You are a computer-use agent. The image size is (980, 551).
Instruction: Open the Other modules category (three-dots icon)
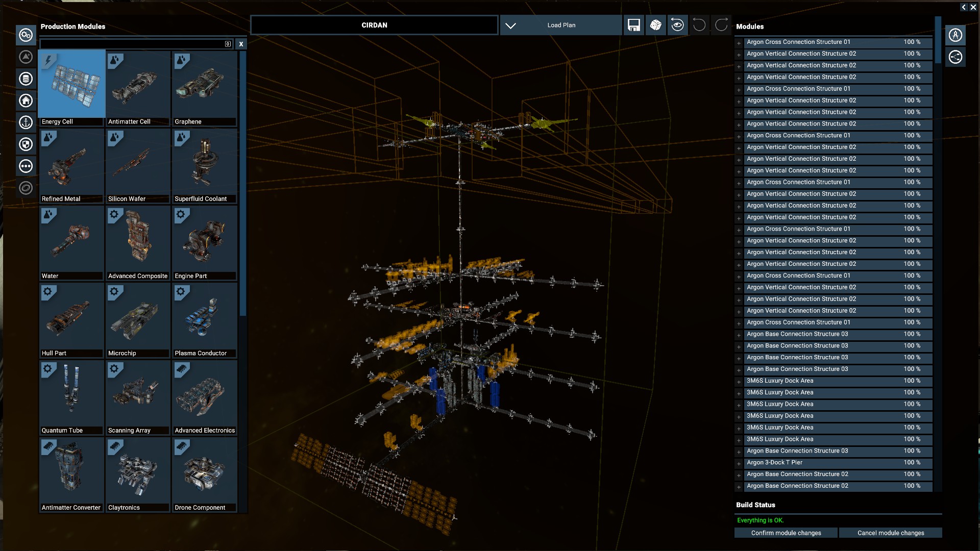pos(26,166)
